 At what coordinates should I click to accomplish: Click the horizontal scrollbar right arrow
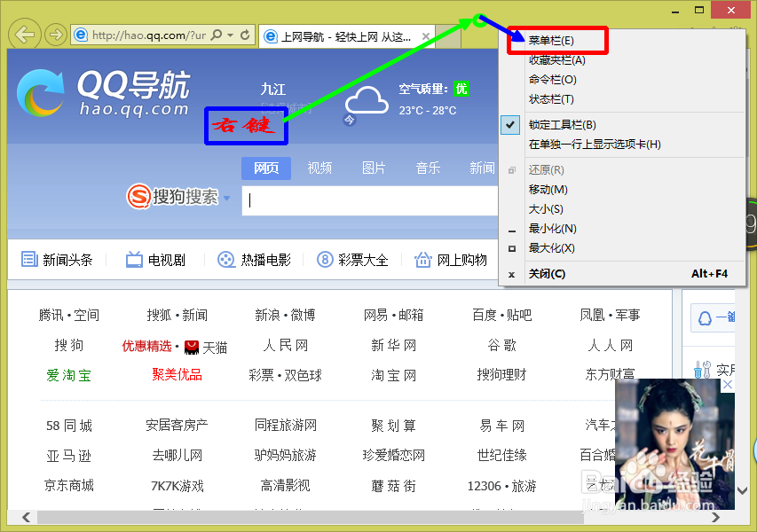pos(715,517)
